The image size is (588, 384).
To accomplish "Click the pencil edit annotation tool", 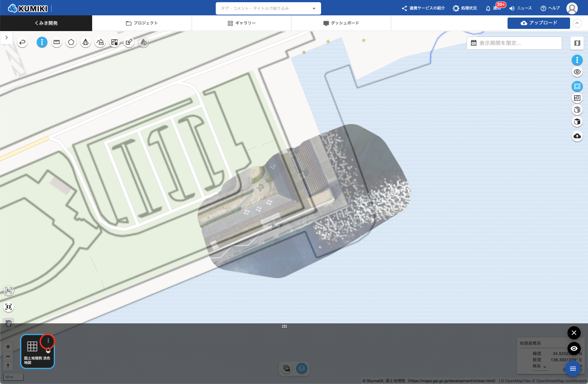I will (129, 42).
